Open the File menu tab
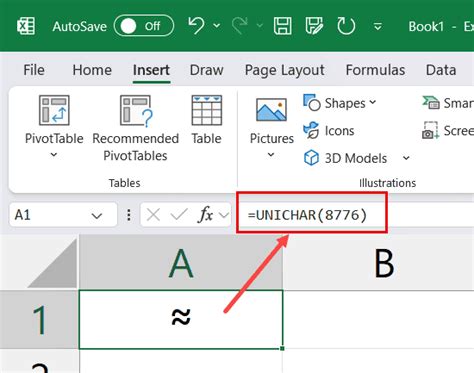The height and width of the screenshot is (373, 474). [x=34, y=70]
